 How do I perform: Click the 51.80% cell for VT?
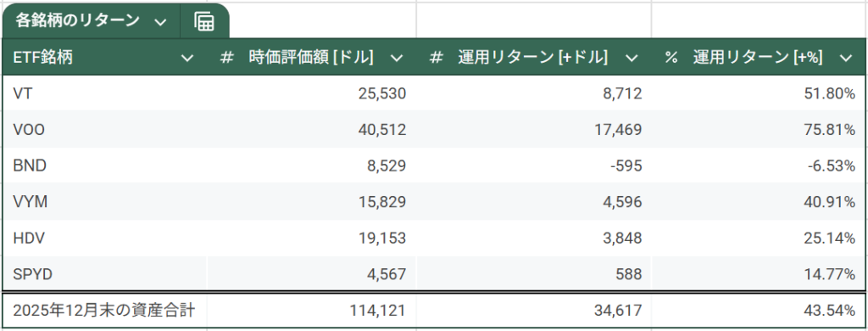[759, 93]
